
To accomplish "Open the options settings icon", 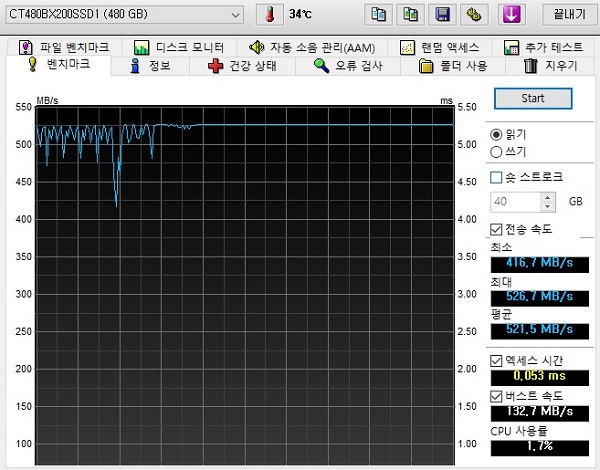I will point(474,15).
